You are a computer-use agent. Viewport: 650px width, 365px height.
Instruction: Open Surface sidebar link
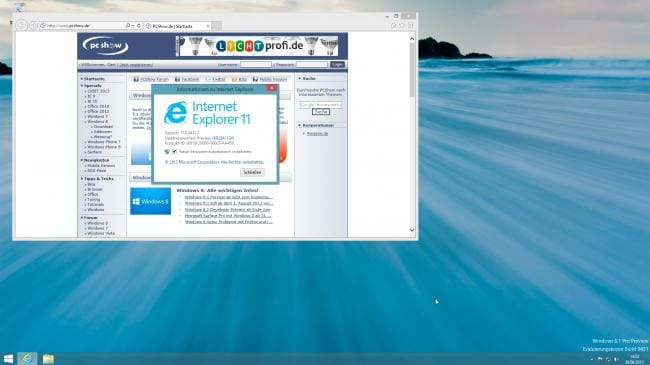pos(95,152)
